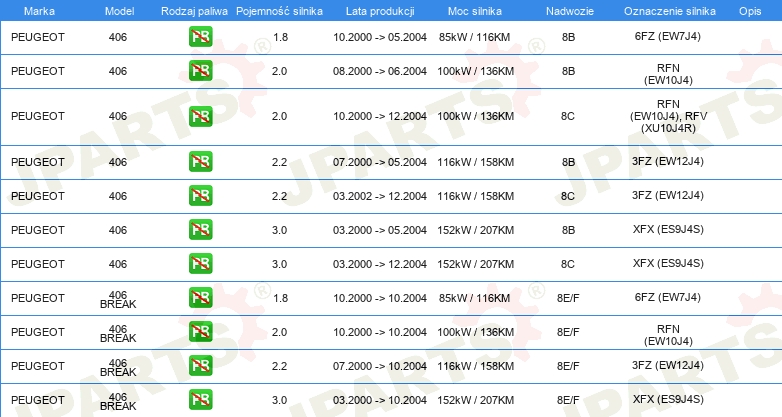Click capacity 3.0 in the 406 BREAK row
The image size is (782, 417).
[279, 400]
